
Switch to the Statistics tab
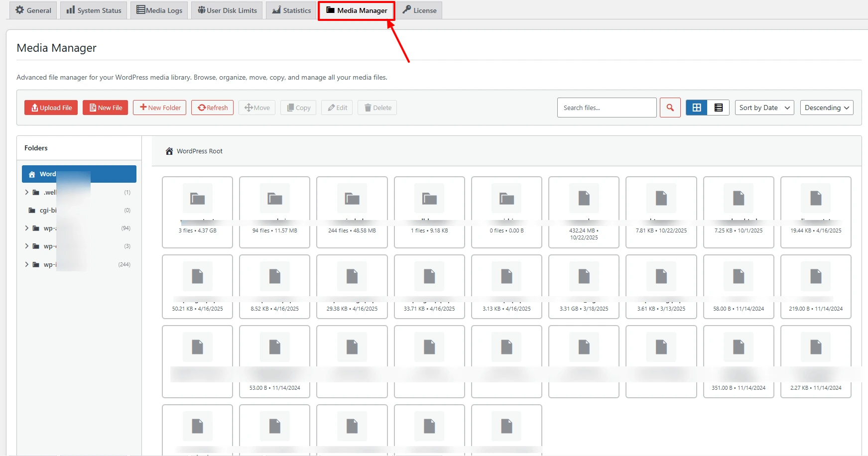point(291,10)
